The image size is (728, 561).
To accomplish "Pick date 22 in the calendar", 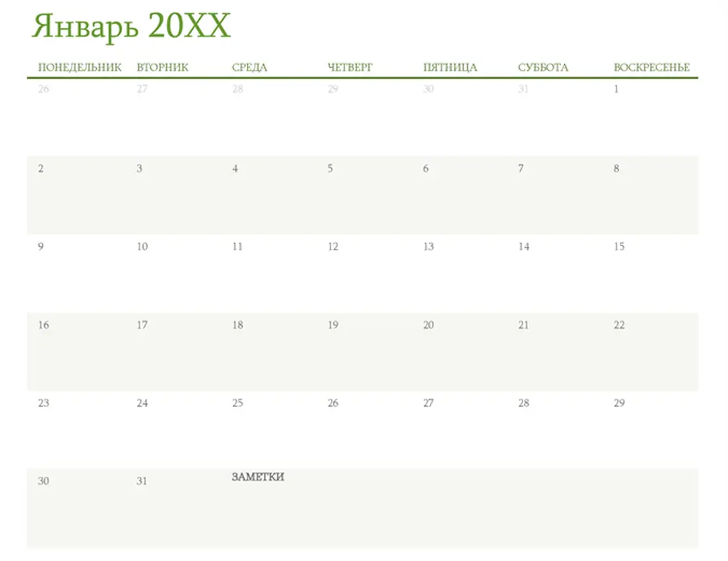I will pos(619,325).
